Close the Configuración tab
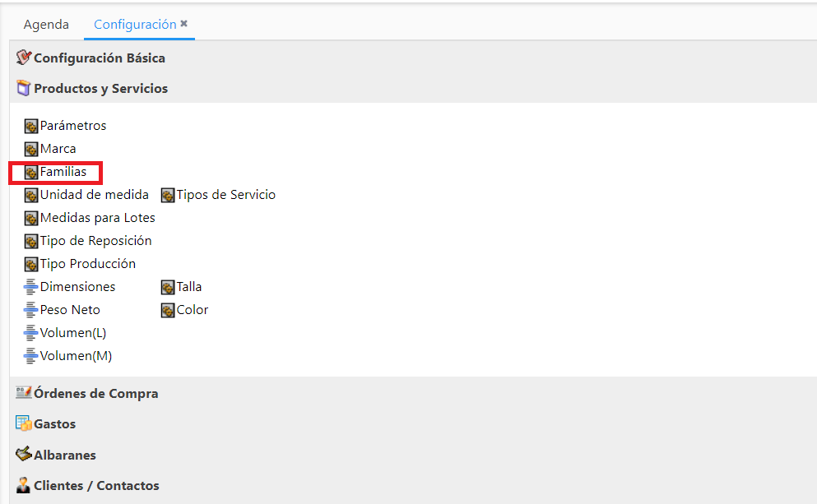Viewport: 817px width, 504px height. click(184, 23)
